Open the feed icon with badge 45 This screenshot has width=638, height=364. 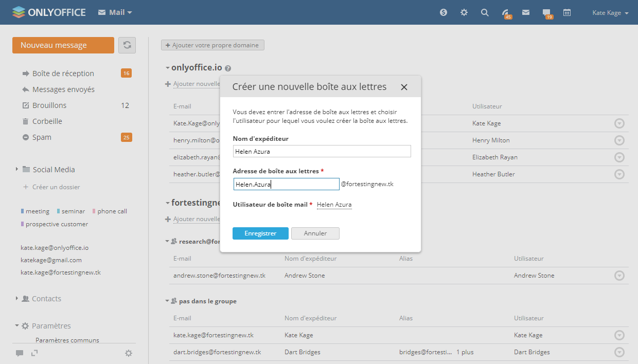click(x=506, y=13)
